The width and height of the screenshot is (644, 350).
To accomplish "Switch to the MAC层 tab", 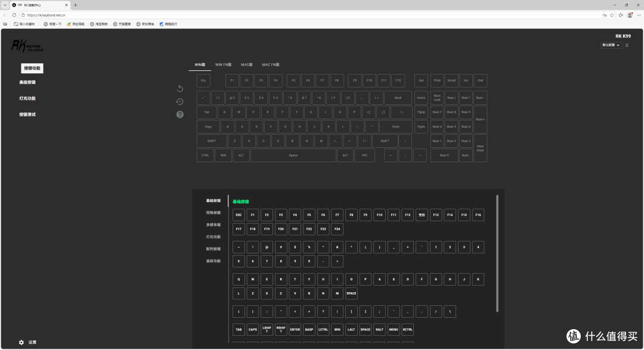I will tap(246, 65).
